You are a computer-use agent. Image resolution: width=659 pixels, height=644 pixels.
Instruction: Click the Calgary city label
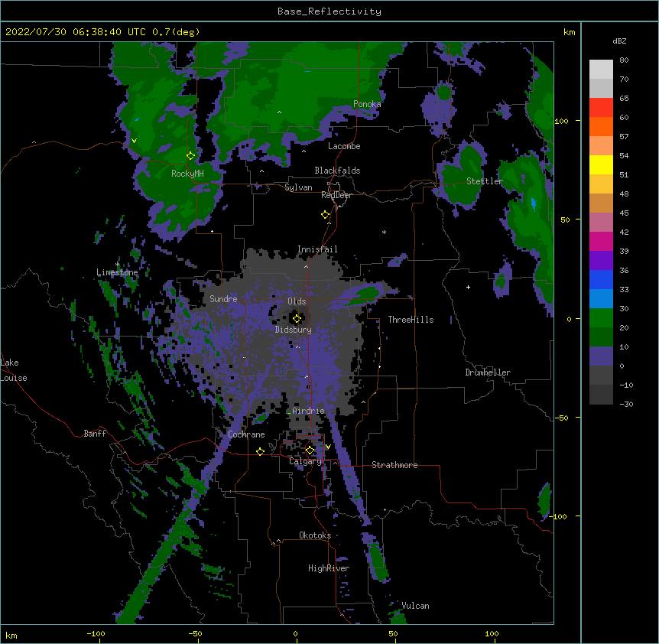[306, 461]
